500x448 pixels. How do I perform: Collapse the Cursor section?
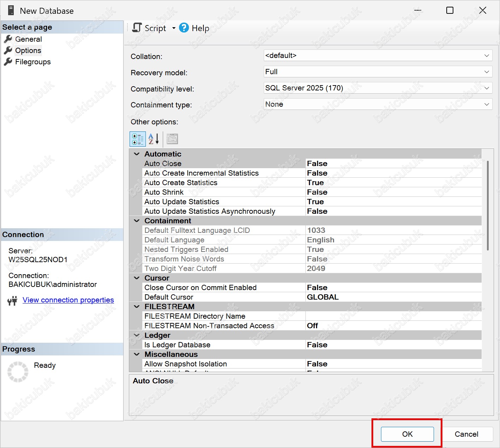[137, 278]
